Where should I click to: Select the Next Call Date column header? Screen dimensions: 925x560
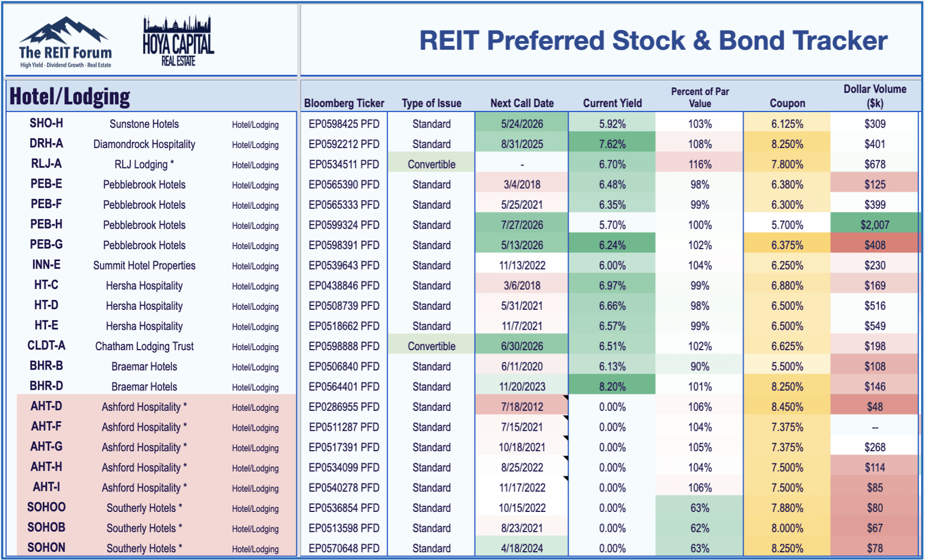tap(522, 103)
